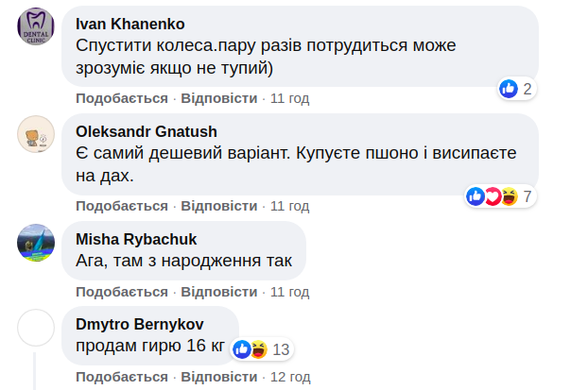This screenshot has width=588, height=390.
Task: Reply to Dmytro Bernykov's comment
Action: click(x=219, y=376)
